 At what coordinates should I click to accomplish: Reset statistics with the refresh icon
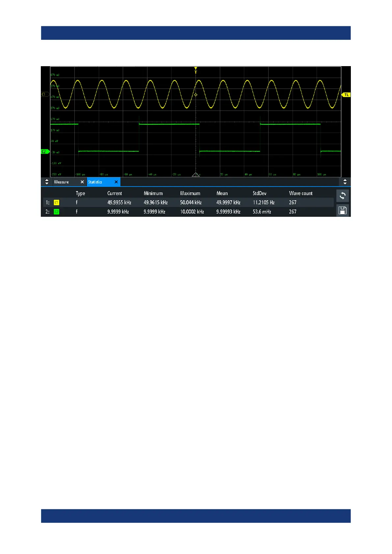click(x=342, y=196)
